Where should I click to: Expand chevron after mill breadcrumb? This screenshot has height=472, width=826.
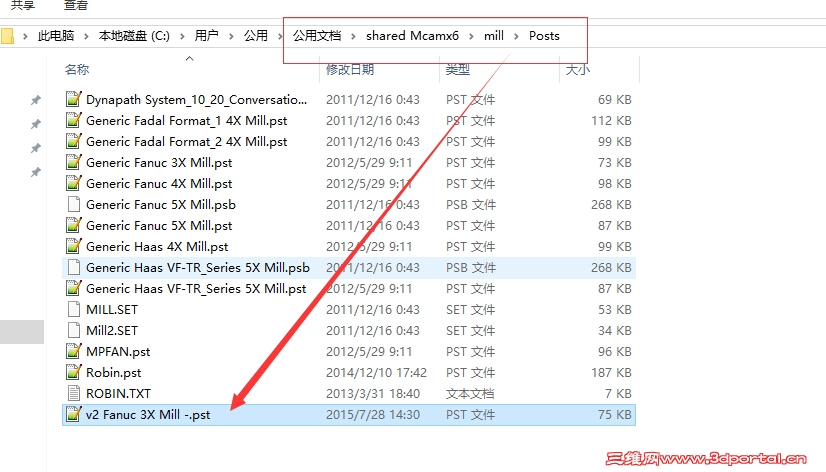click(516, 36)
